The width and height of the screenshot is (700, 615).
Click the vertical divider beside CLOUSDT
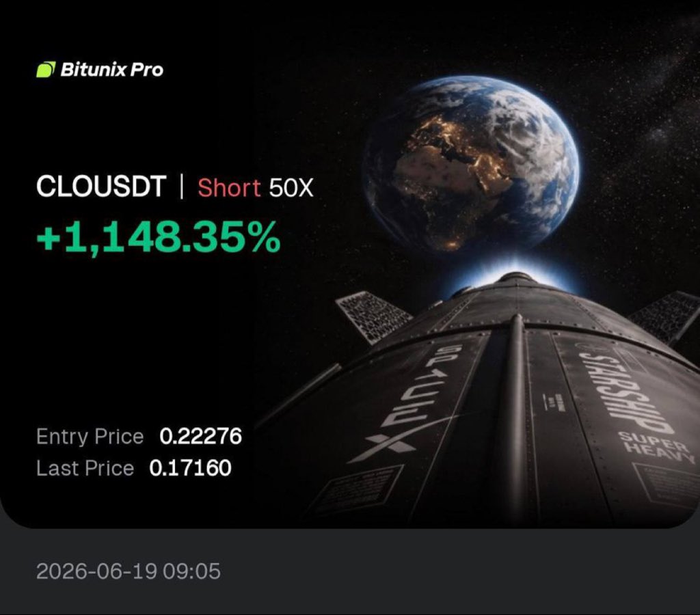click(181, 187)
